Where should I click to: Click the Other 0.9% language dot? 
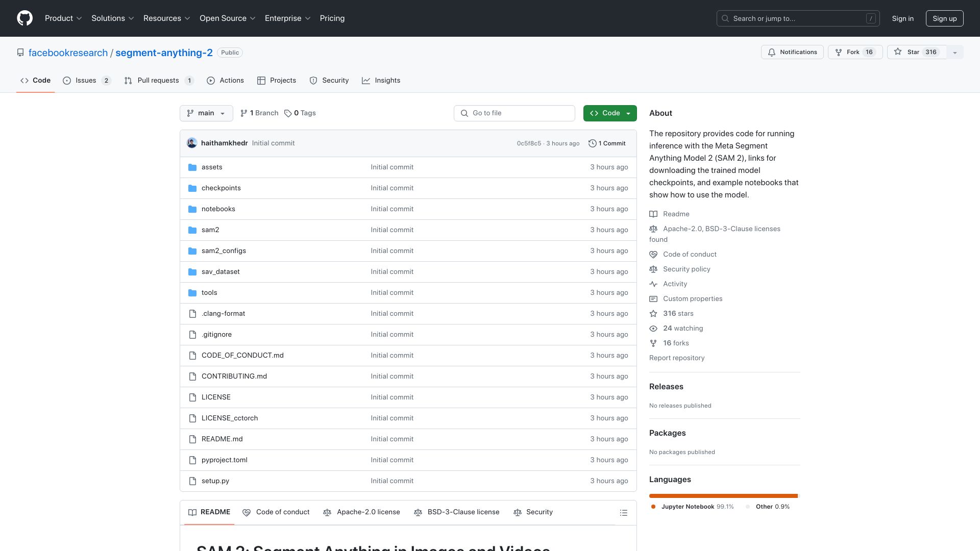[748, 507]
